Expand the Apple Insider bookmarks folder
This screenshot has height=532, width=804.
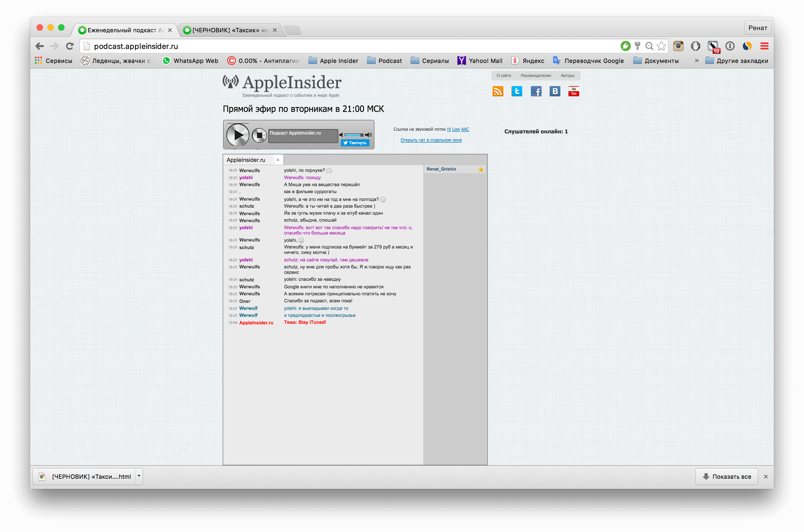(x=333, y=61)
